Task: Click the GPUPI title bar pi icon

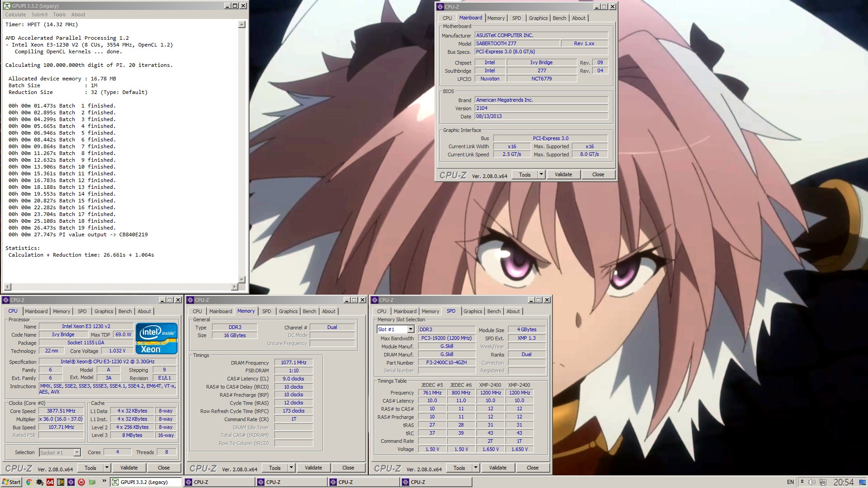Action: pyautogui.click(x=7, y=6)
